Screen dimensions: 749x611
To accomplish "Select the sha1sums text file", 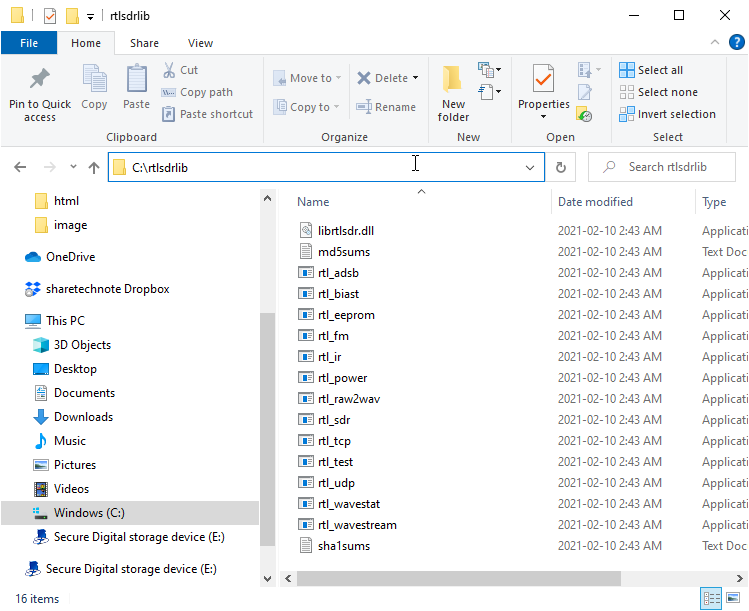I will 334,546.
